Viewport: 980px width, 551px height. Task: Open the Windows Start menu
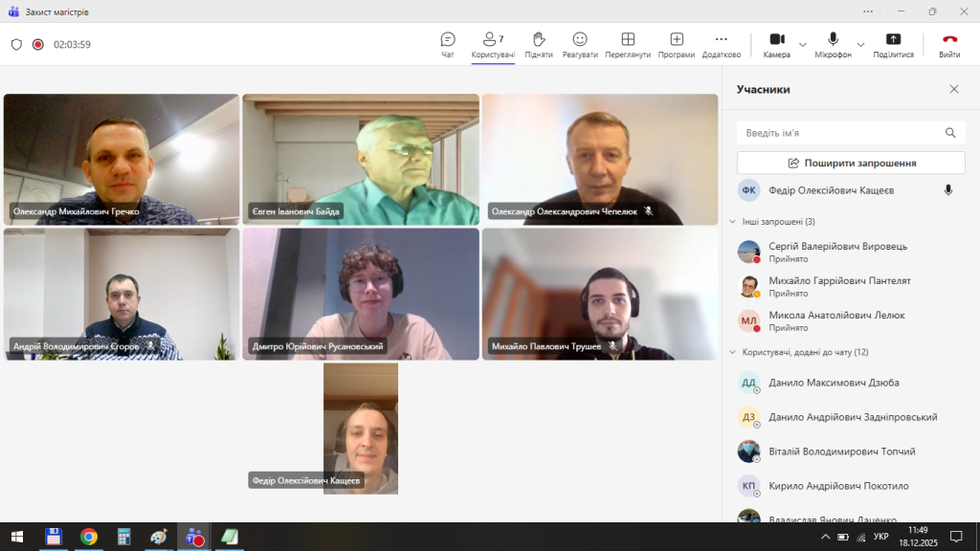(17, 537)
